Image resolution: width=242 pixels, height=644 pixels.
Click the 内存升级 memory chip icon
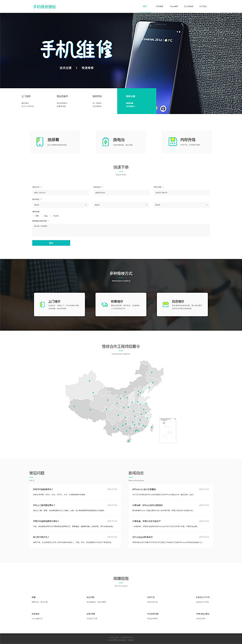pos(172,142)
